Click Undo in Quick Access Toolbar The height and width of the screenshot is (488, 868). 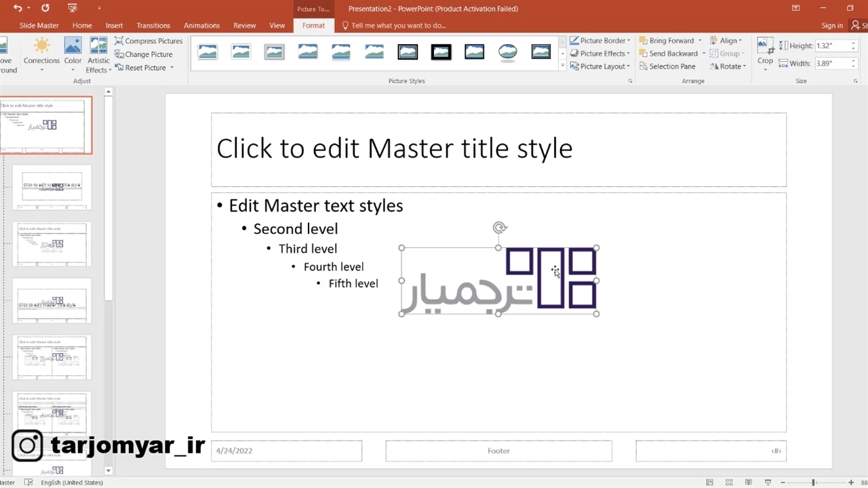pyautogui.click(x=18, y=8)
